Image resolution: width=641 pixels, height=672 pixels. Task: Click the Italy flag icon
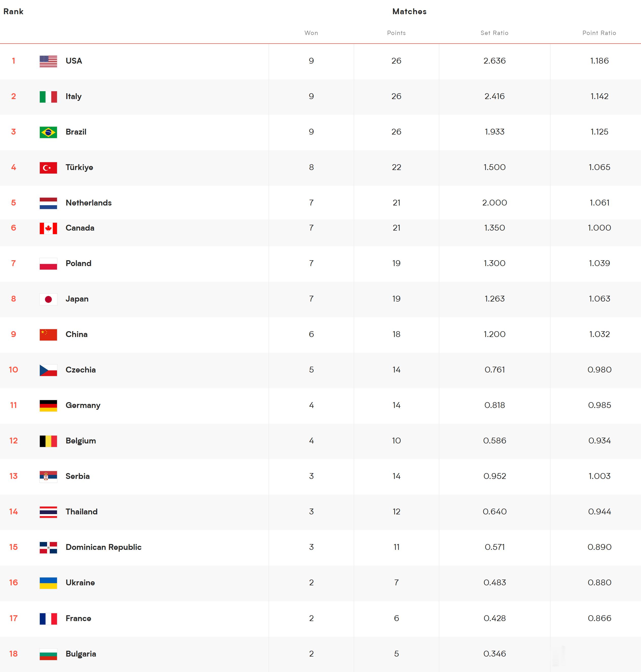tap(48, 97)
